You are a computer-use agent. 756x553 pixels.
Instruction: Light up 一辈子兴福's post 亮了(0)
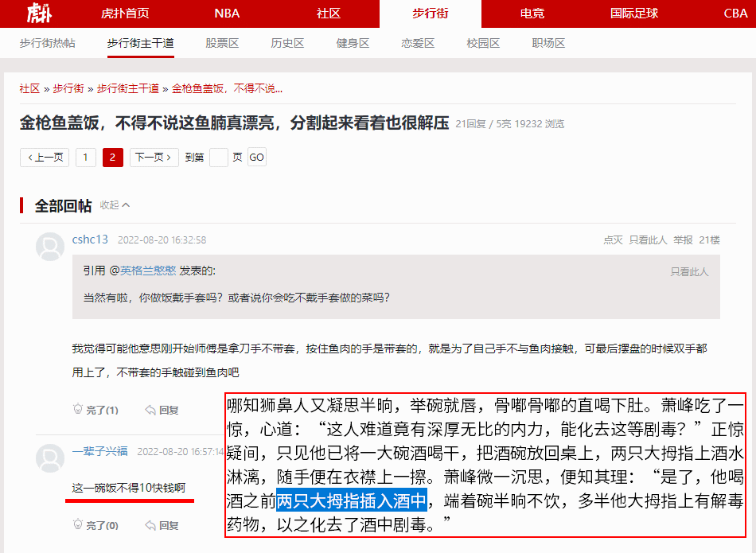pos(96,525)
